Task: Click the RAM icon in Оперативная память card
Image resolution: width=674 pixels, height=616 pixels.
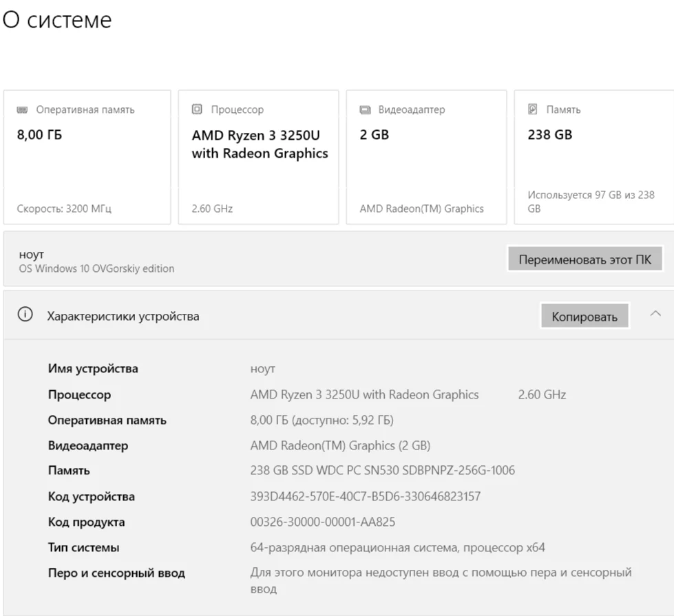Action: tap(22, 110)
